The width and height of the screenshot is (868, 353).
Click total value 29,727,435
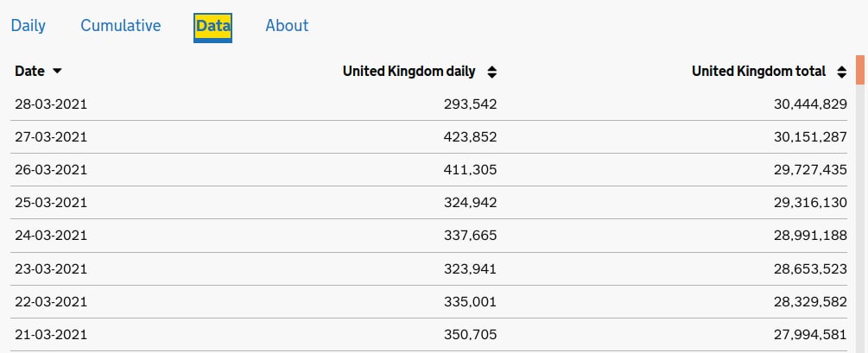tap(810, 170)
